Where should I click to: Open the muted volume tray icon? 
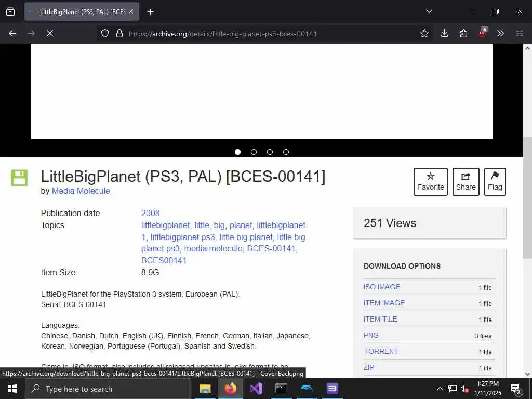[464, 389]
